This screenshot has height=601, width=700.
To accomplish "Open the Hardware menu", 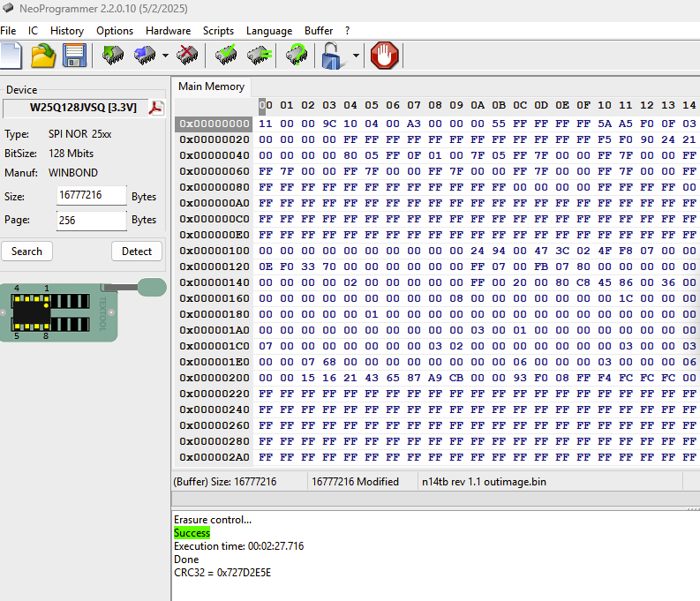I will 168,31.
